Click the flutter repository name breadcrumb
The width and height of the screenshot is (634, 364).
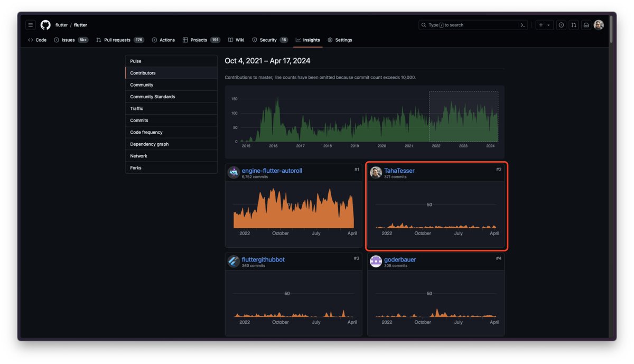tap(80, 25)
